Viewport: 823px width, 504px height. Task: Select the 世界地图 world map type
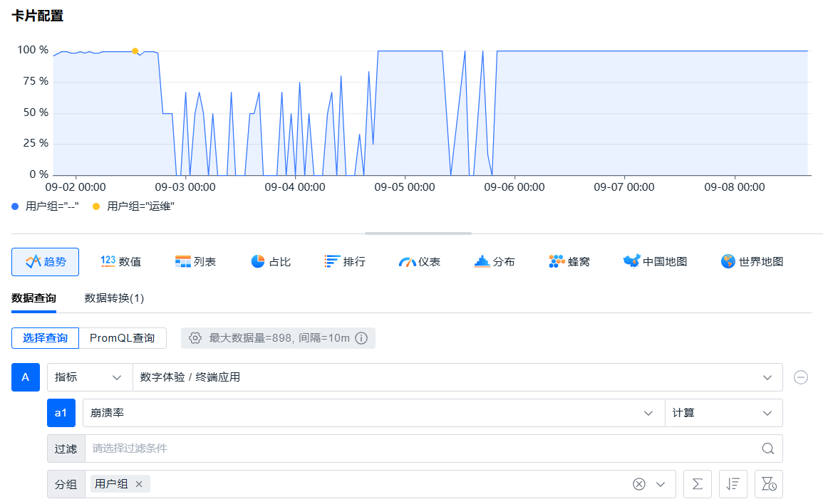click(752, 261)
